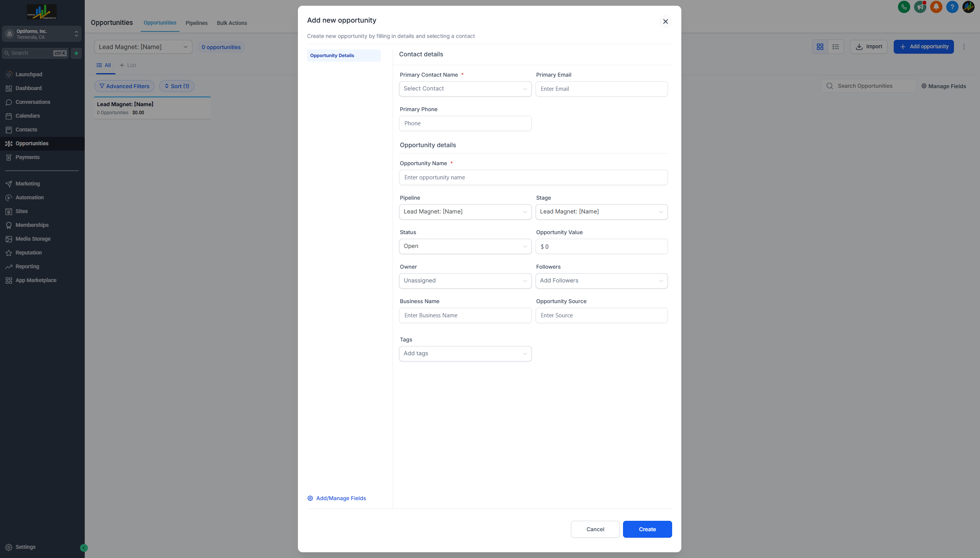
Task: Switch to board grid view icon
Action: 820,47
